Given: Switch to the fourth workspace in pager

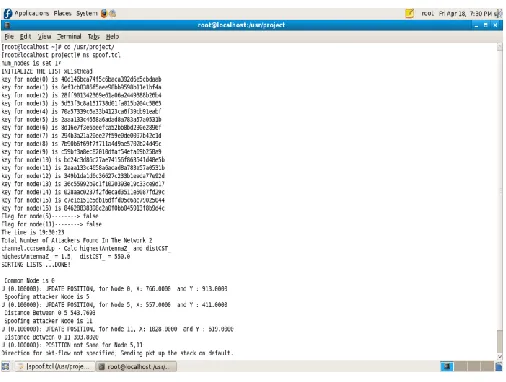Looking at the screenshot, I should point(487,367).
